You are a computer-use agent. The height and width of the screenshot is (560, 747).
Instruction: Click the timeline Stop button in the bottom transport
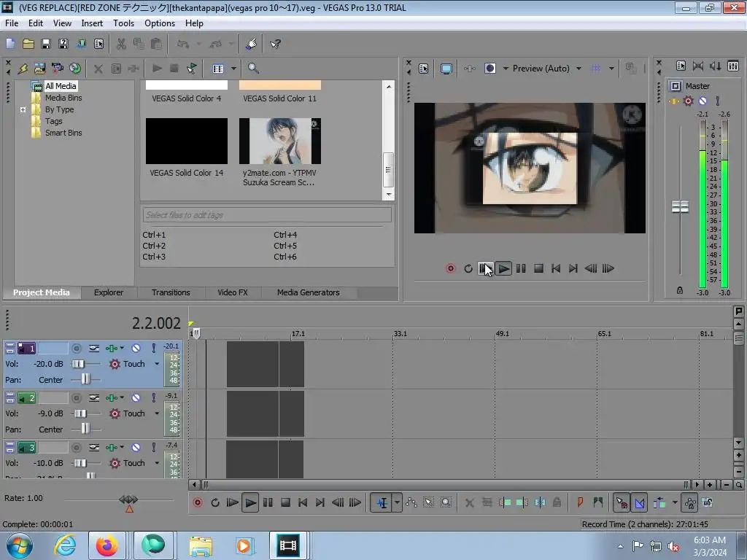pos(285,502)
